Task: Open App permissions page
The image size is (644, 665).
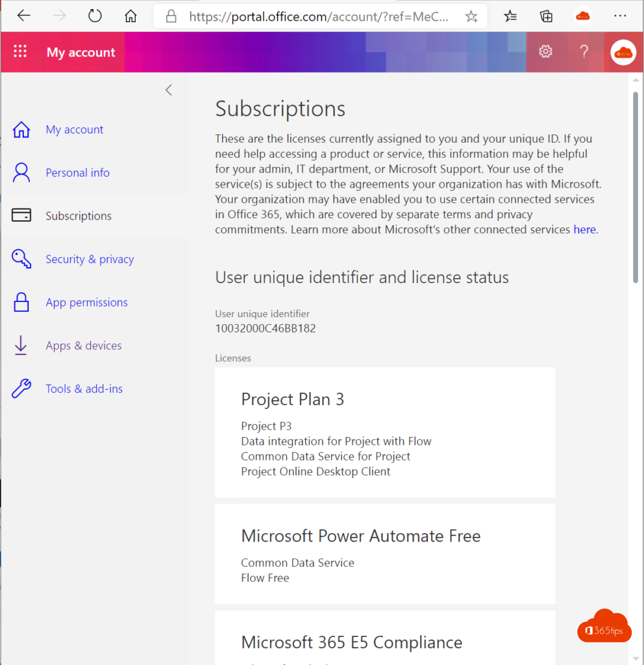Action: pos(86,303)
